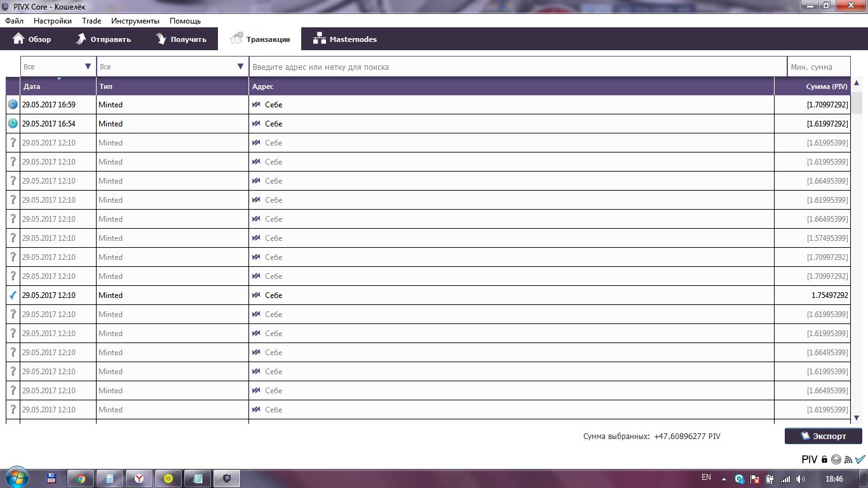
Task: Click the clock status icon of the 16:59 transaction
Action: [13, 104]
